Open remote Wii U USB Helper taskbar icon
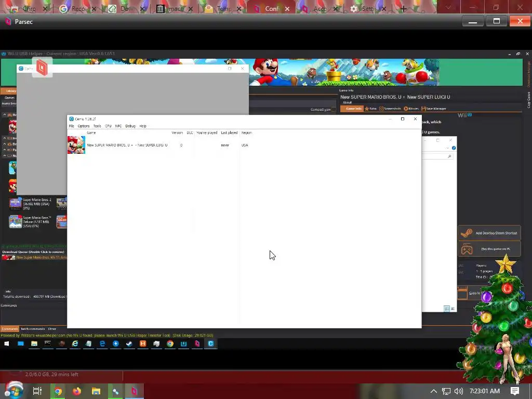 [x=183, y=344]
